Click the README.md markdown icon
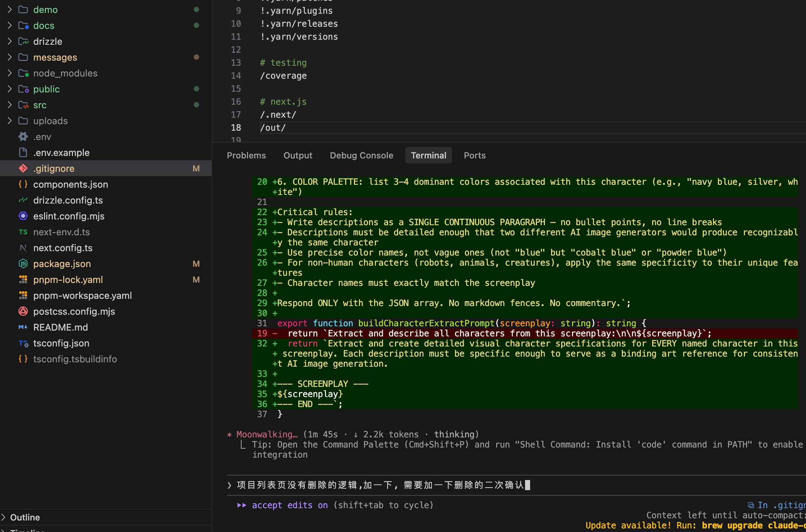This screenshot has width=806, height=532. pos(23,327)
